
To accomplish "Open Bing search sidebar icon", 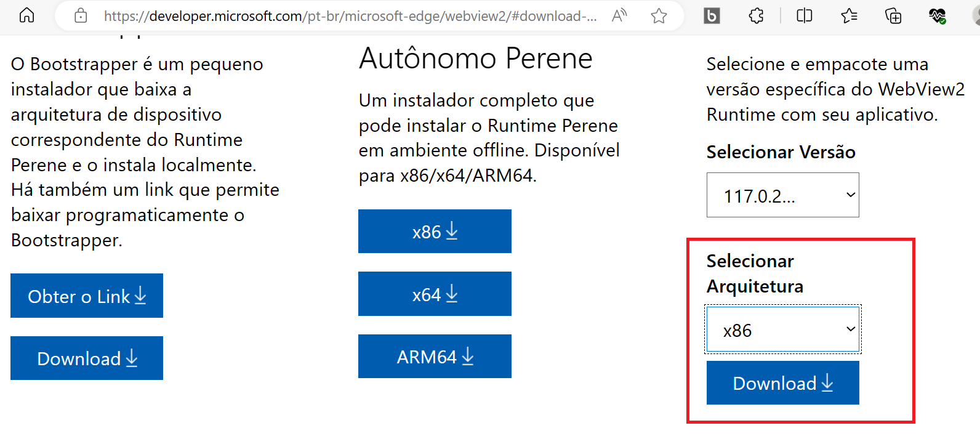I will 712,15.
